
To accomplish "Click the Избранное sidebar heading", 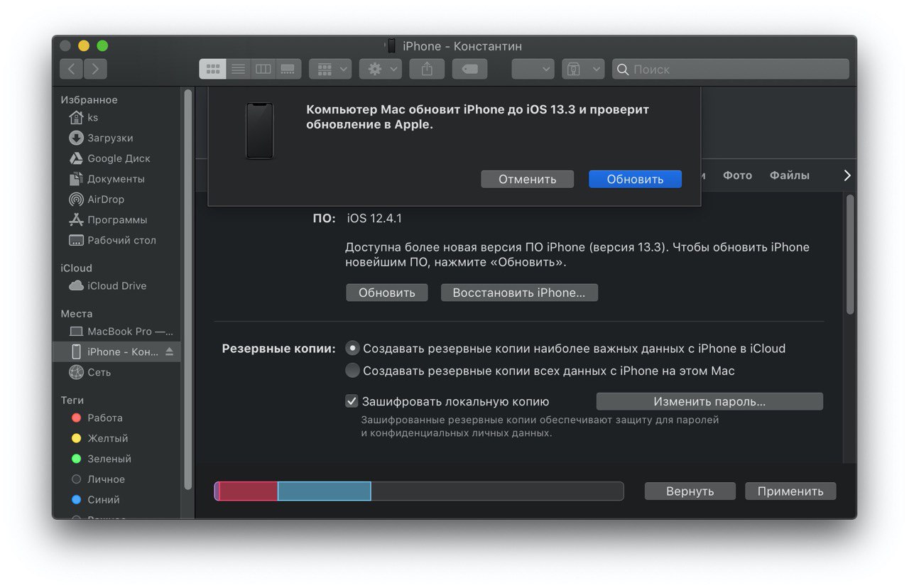I will point(89,100).
